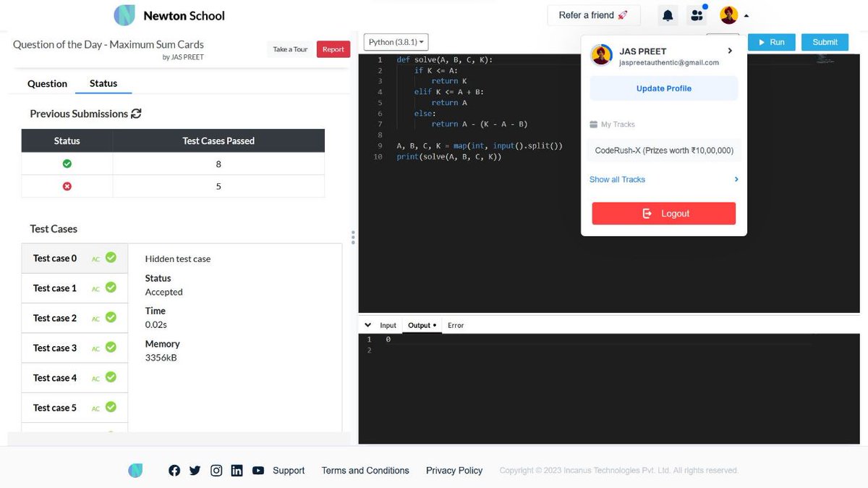The image size is (868, 488).
Task: Collapse the console panel using the chevron
Action: 368,324
